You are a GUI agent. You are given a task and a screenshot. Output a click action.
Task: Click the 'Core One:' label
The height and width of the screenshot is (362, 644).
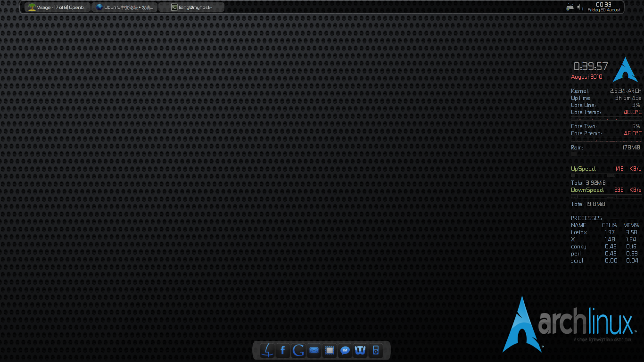tap(583, 105)
